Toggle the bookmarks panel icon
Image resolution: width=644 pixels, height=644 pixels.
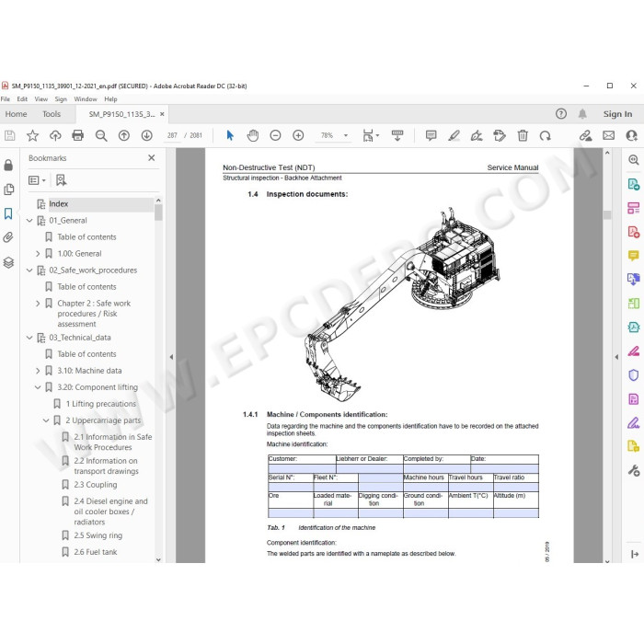tap(8, 213)
